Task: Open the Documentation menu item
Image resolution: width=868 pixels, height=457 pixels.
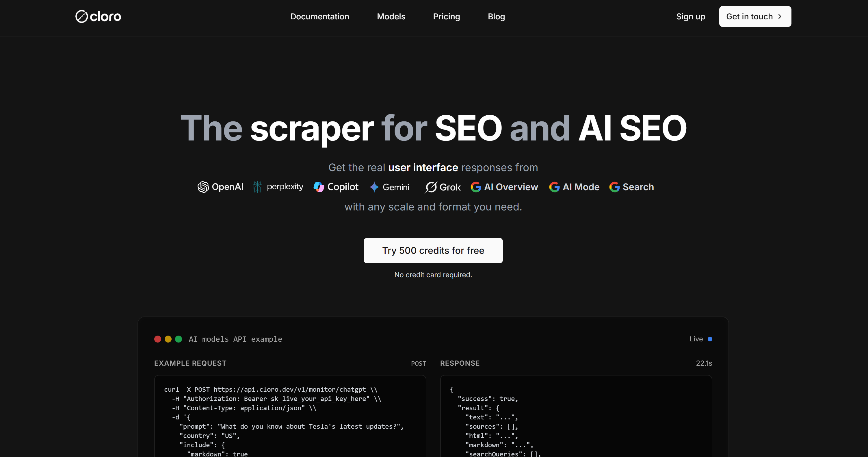Action: click(x=319, y=16)
